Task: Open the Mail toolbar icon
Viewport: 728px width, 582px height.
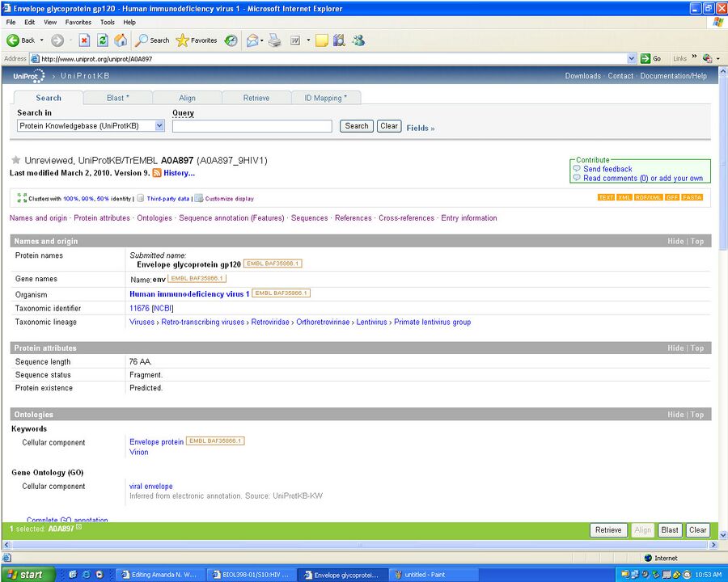Action: [252, 40]
